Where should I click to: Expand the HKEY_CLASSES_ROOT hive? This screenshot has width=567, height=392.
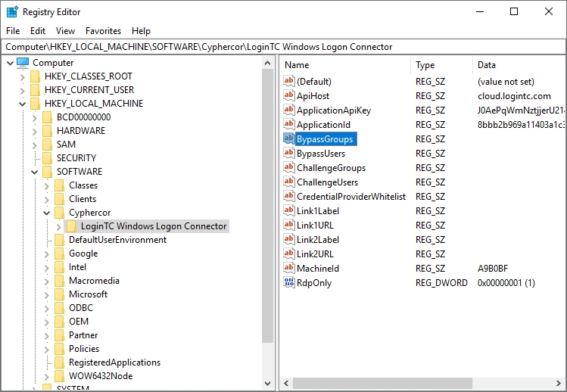pyautogui.click(x=23, y=76)
